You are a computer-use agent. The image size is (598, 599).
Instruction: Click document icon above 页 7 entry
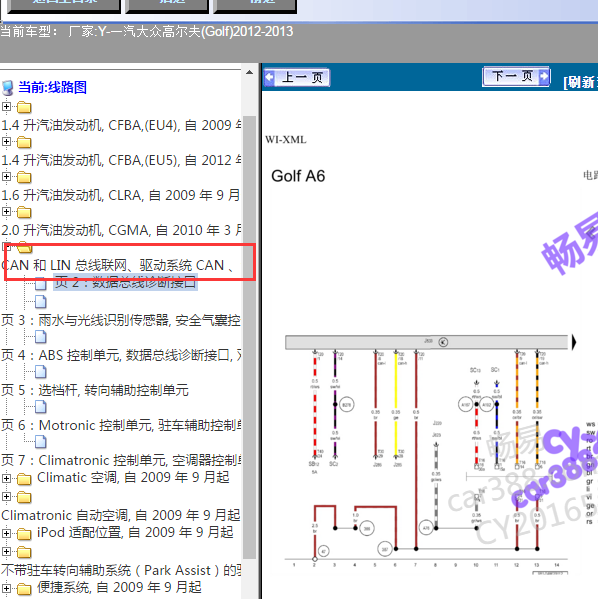click(41, 442)
